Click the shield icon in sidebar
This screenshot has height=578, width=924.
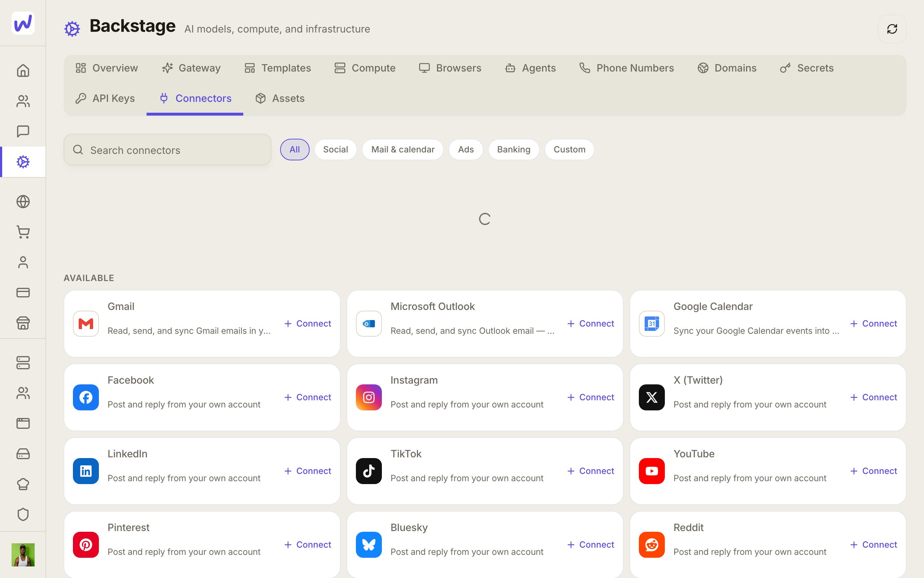[23, 514]
